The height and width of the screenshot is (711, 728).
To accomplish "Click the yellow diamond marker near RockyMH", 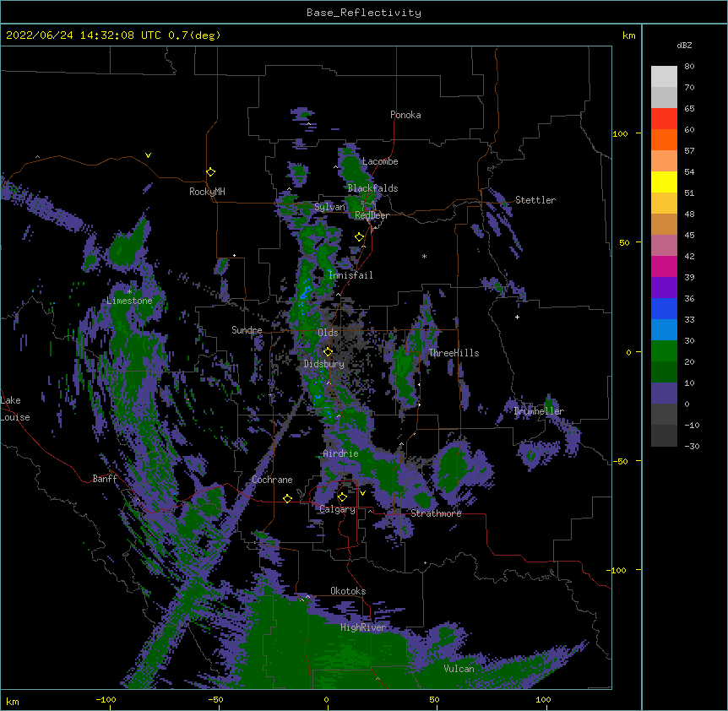I will pyautogui.click(x=210, y=172).
